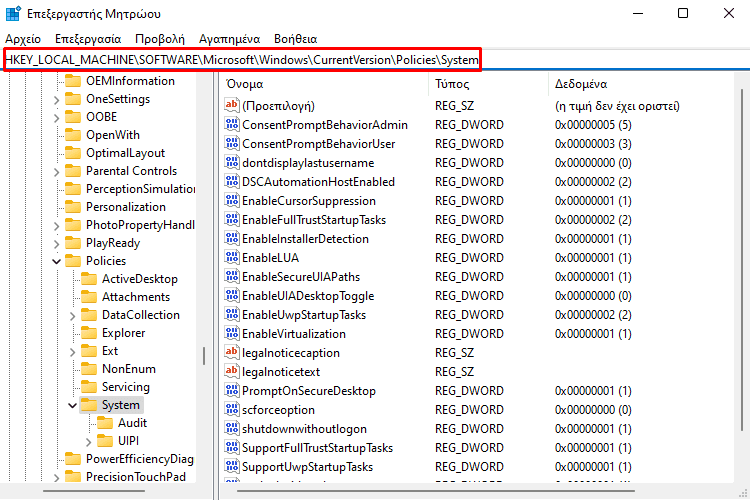Select the OpenWith key
The image size is (750, 500).
113,135
